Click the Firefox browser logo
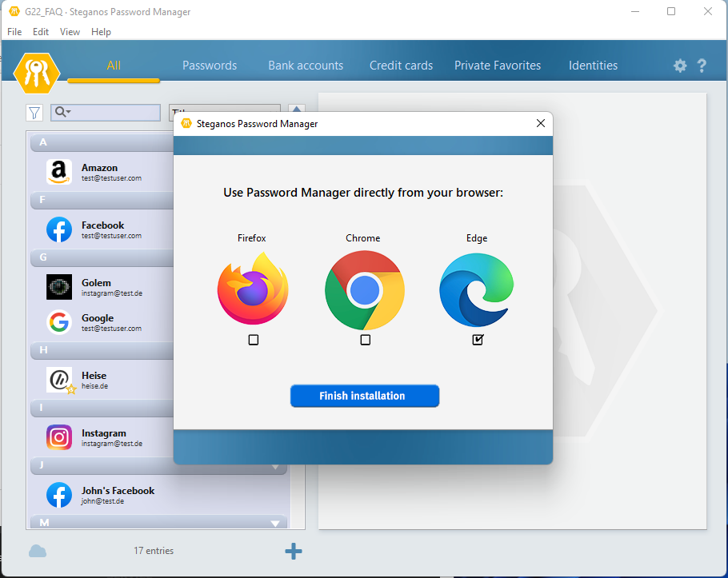This screenshot has height=578, width=728. pos(252,289)
